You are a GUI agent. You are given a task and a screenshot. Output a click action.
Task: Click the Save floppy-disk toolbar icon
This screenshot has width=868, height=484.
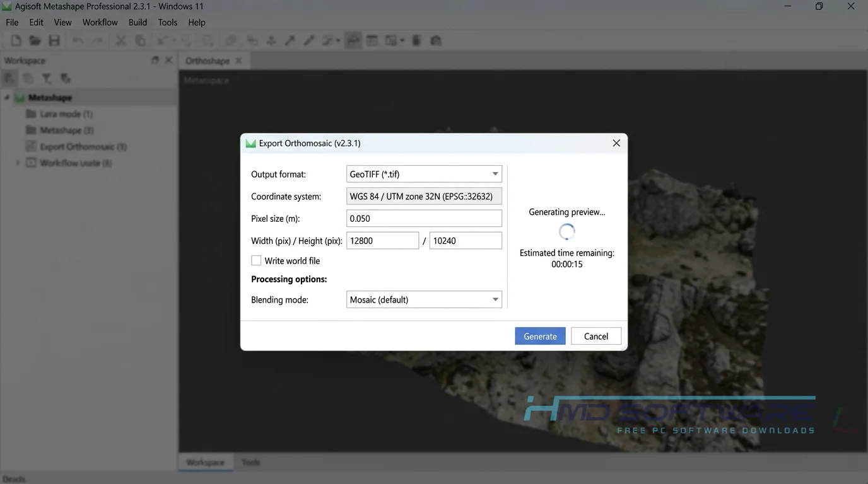[54, 40]
